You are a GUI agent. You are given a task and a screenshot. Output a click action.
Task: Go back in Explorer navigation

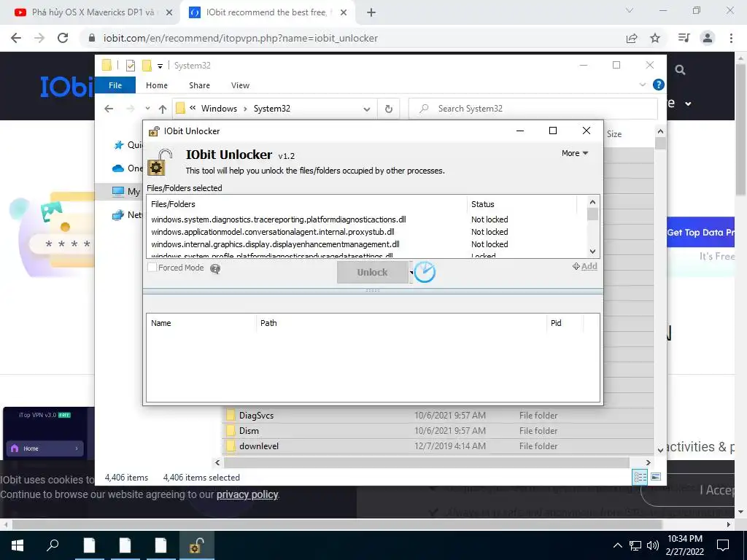click(x=109, y=109)
